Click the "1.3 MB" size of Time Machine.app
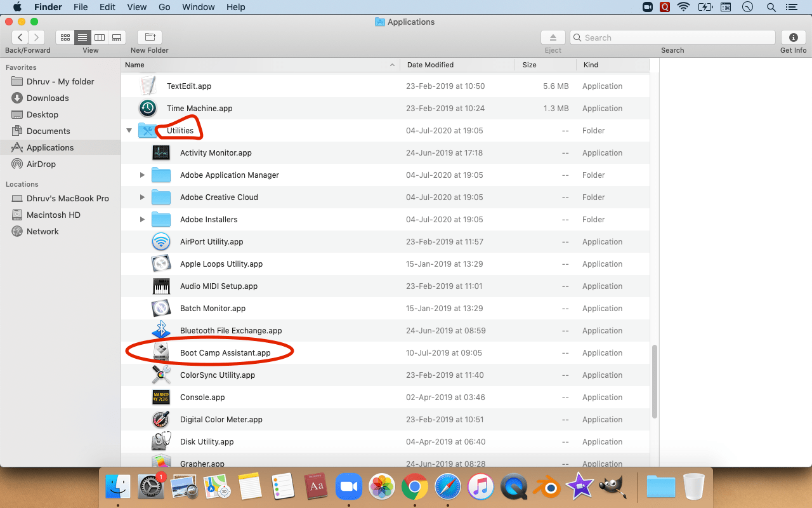The height and width of the screenshot is (508, 812). click(x=556, y=109)
